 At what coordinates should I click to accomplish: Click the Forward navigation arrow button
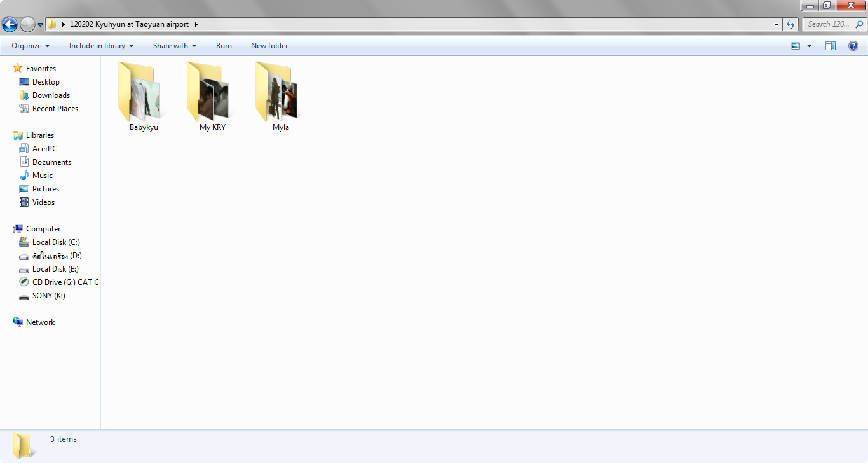(27, 24)
